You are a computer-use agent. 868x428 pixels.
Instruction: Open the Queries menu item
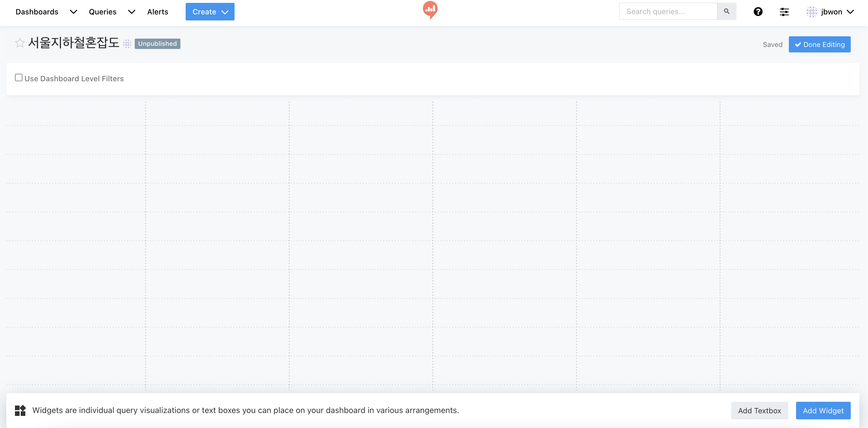[x=102, y=12]
